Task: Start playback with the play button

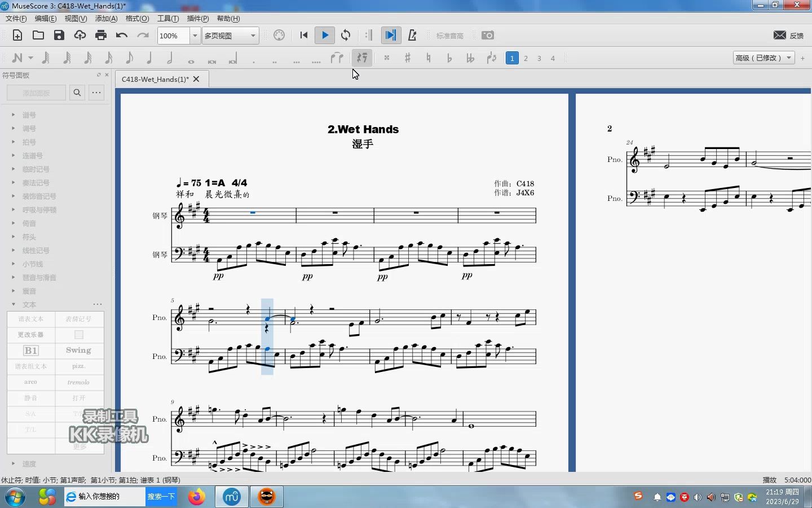Action: click(325, 36)
